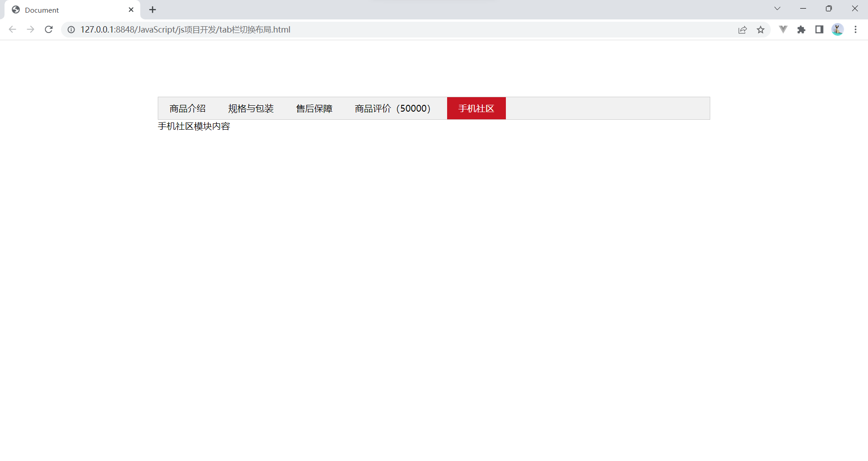
Task: Open the tab search chevron dropdown
Action: pyautogui.click(x=777, y=8)
